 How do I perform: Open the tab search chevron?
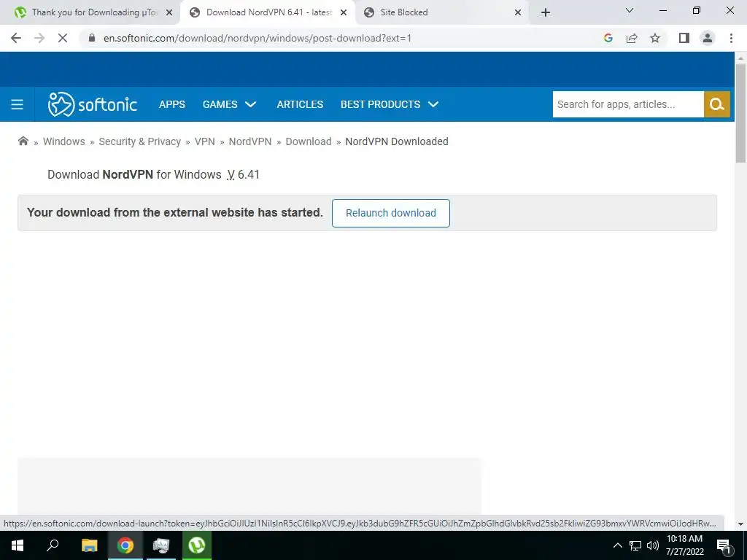(630, 10)
